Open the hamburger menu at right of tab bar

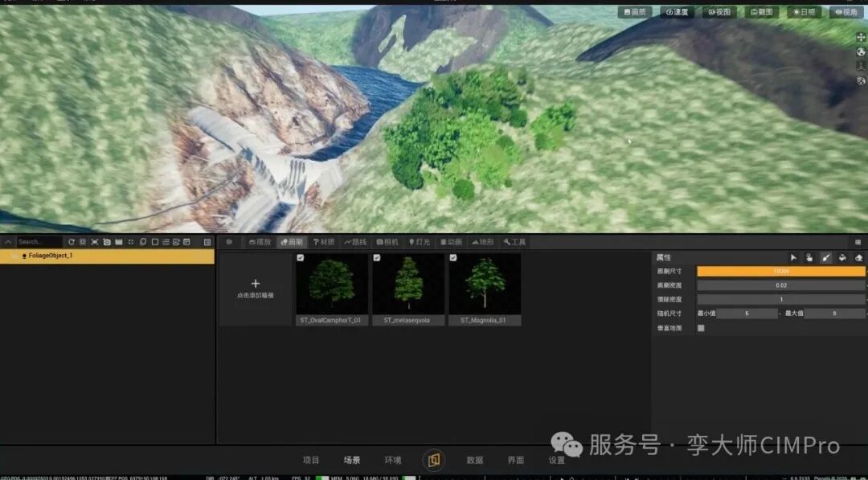pos(858,242)
